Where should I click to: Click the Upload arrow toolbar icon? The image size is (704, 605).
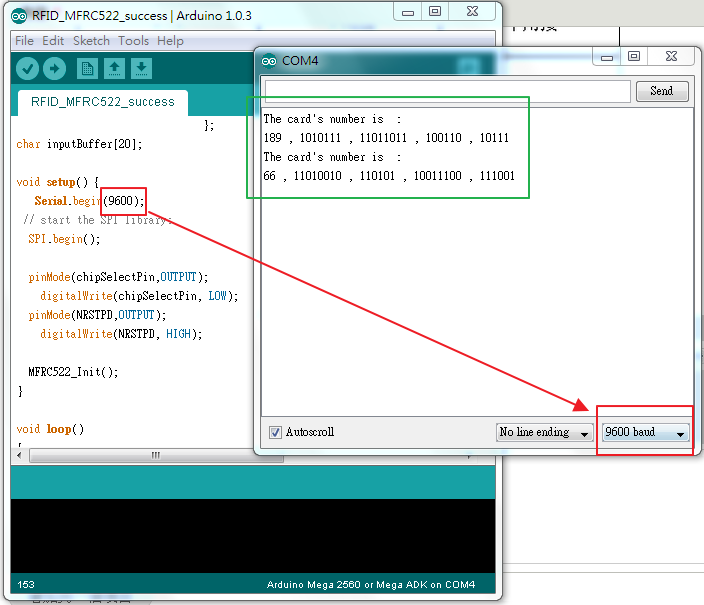(x=54, y=69)
